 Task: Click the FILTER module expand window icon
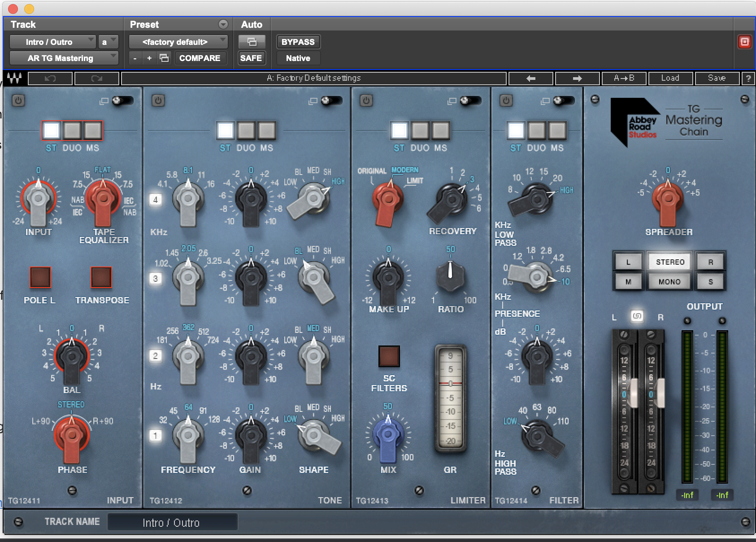click(545, 101)
